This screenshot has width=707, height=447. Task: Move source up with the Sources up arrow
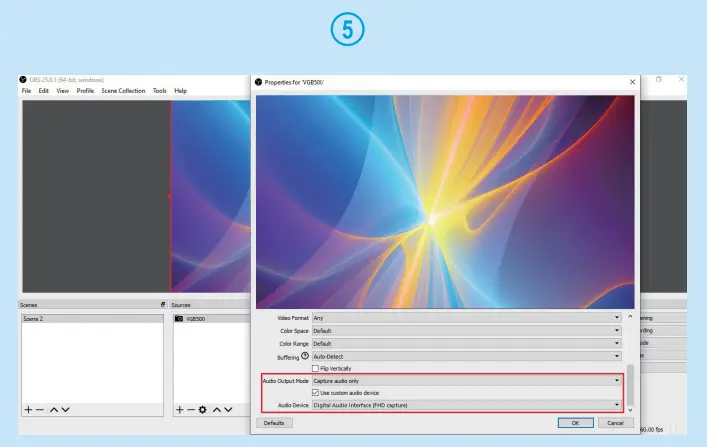point(217,410)
